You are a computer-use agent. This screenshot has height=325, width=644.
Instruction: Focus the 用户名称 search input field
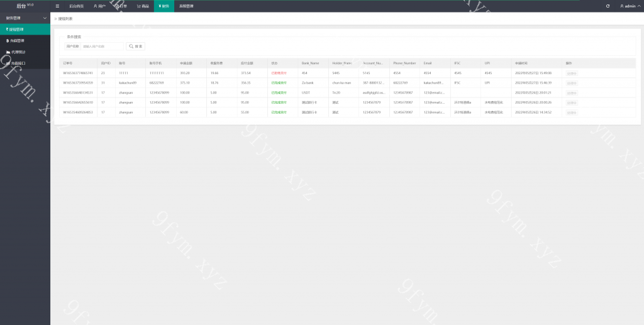click(102, 47)
